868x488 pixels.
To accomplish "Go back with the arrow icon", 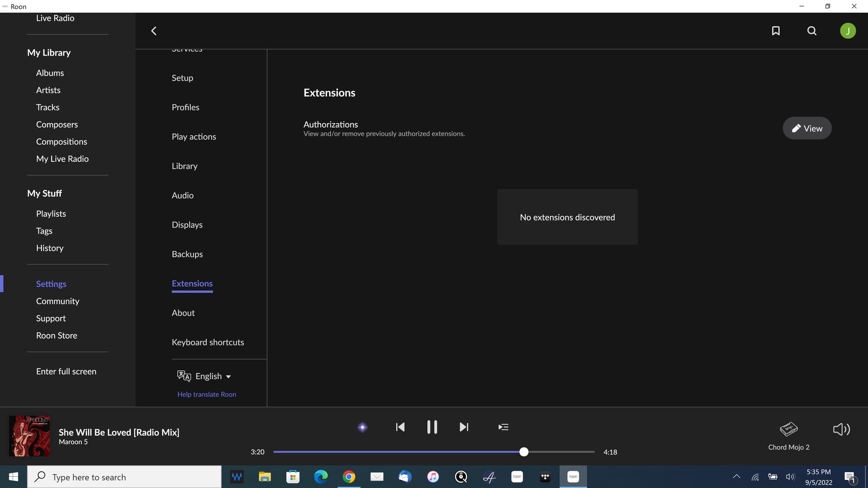I will [x=154, y=31].
